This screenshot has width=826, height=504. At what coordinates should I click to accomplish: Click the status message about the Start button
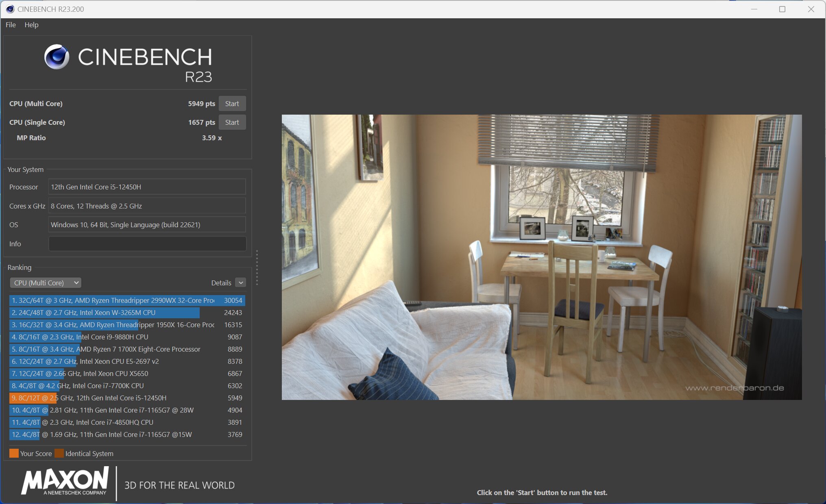click(542, 493)
